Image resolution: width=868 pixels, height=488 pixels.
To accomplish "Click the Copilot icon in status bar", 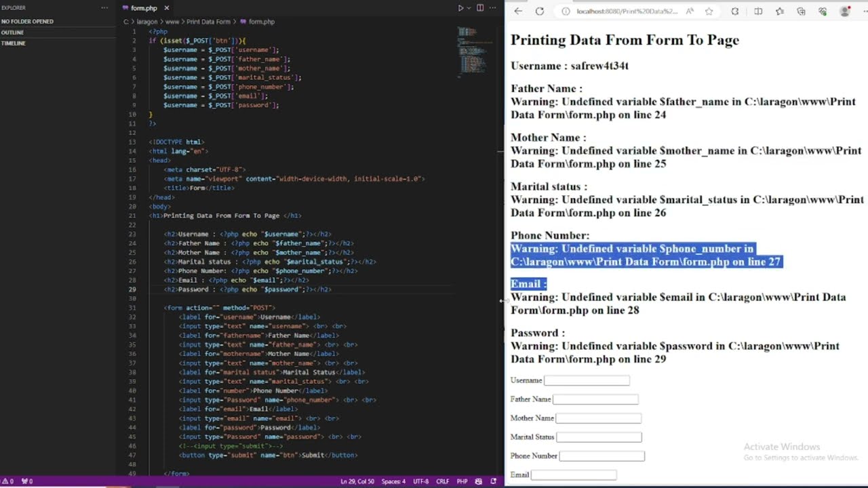I will coord(479,481).
